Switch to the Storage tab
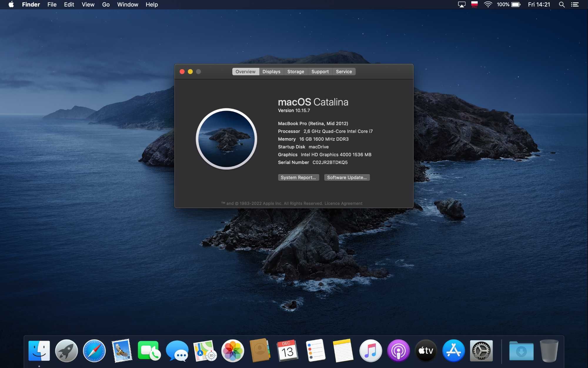 point(296,72)
